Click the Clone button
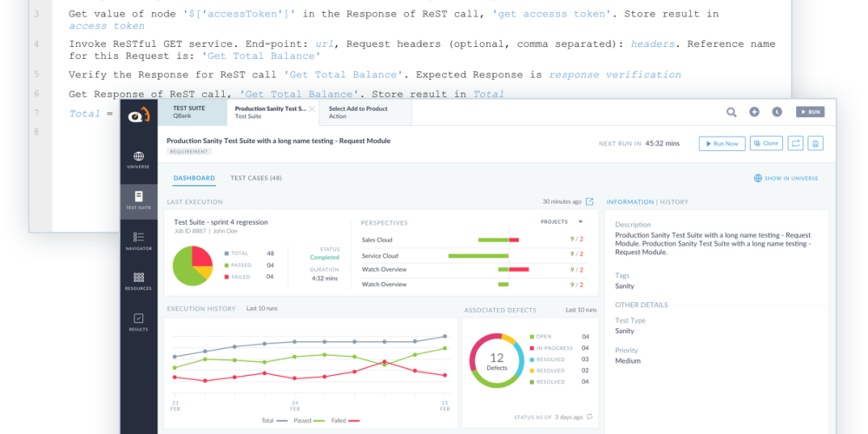 point(766,143)
